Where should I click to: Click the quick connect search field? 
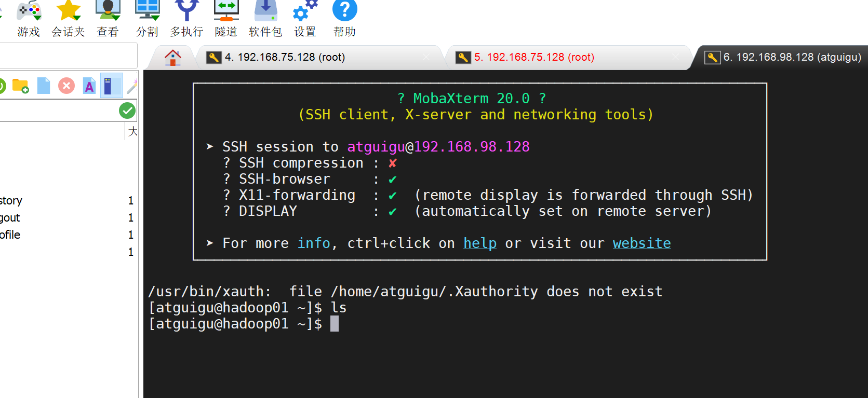pos(68,56)
